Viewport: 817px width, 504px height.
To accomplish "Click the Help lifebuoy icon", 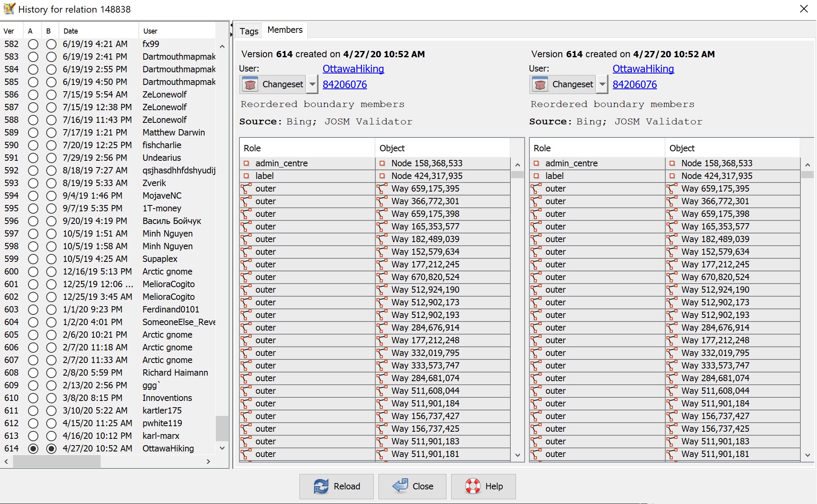I will (473, 486).
